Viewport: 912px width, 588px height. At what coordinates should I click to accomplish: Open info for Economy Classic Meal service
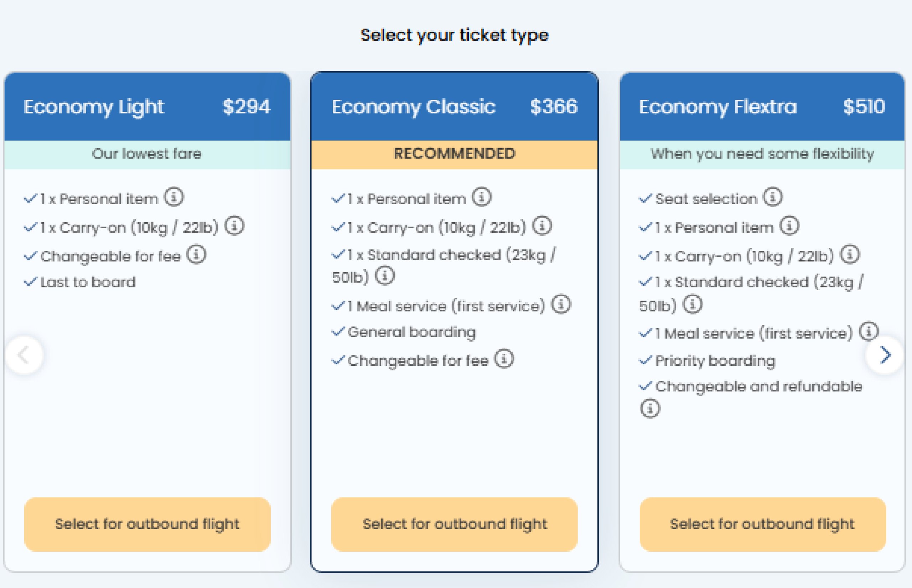(x=561, y=305)
